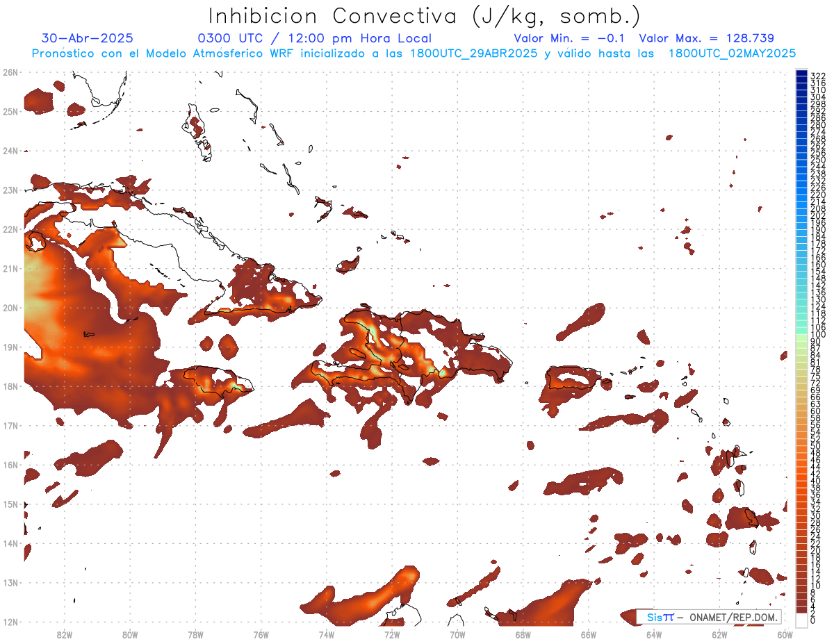Click the colorbar label '50'
The image size is (834, 644).
pyautogui.click(x=816, y=446)
